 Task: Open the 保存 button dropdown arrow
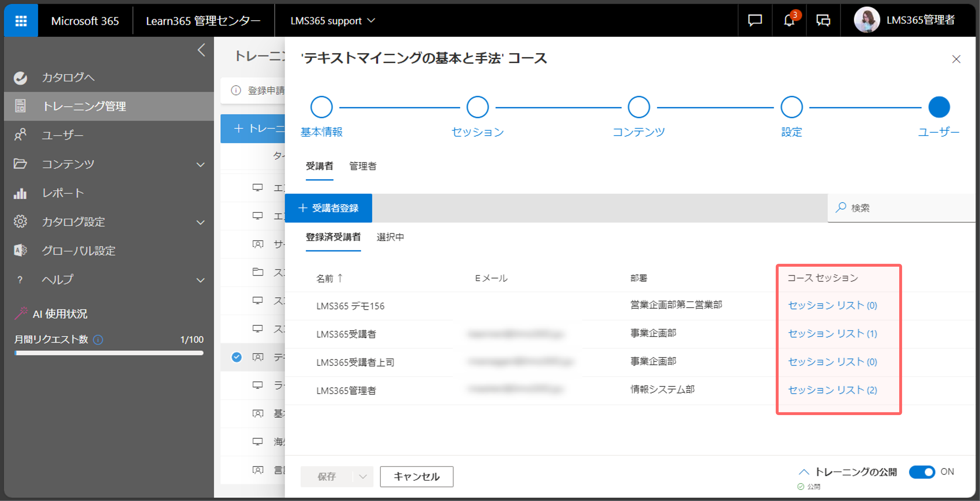click(363, 476)
